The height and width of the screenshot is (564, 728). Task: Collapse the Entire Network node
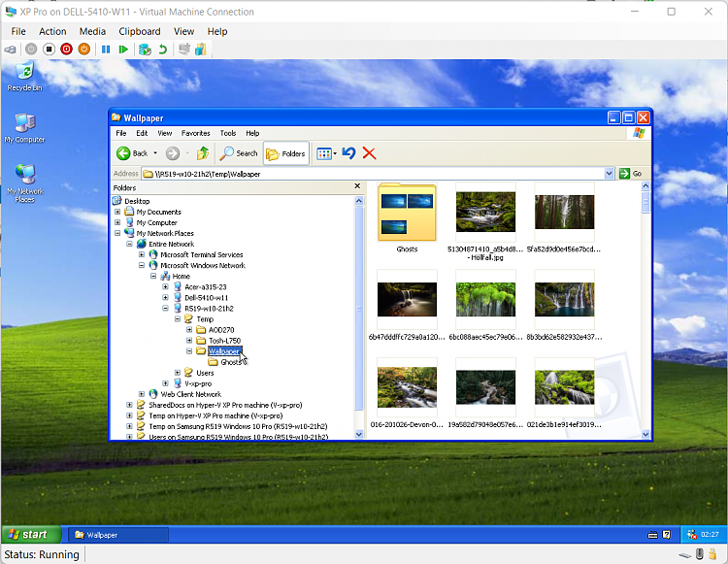[x=129, y=244]
